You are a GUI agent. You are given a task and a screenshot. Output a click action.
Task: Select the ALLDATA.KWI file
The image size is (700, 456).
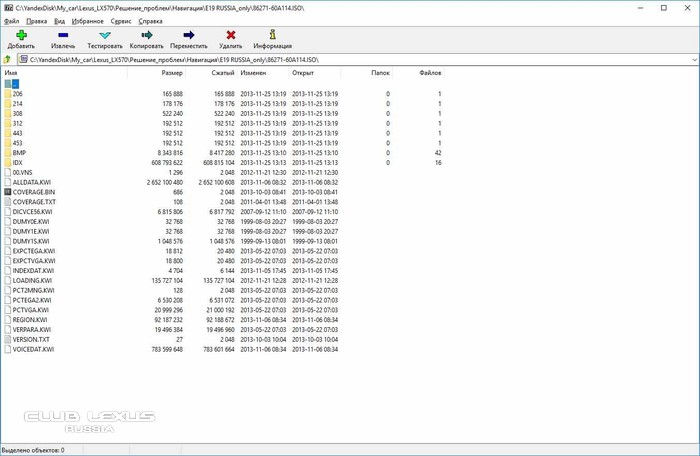pos(32,182)
